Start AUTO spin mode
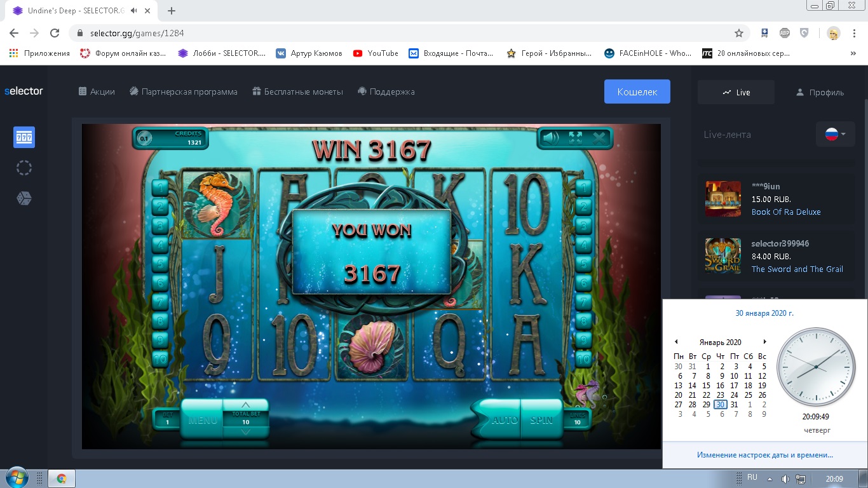The height and width of the screenshot is (488, 868). click(x=503, y=419)
